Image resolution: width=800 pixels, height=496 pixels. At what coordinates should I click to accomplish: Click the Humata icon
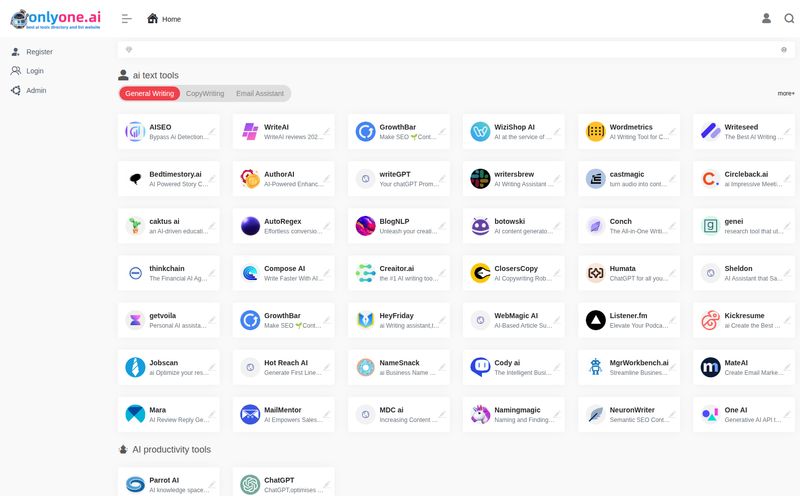pos(595,273)
